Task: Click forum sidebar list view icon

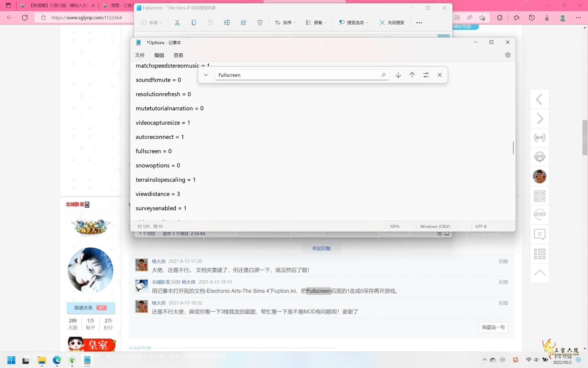Action: (540, 254)
